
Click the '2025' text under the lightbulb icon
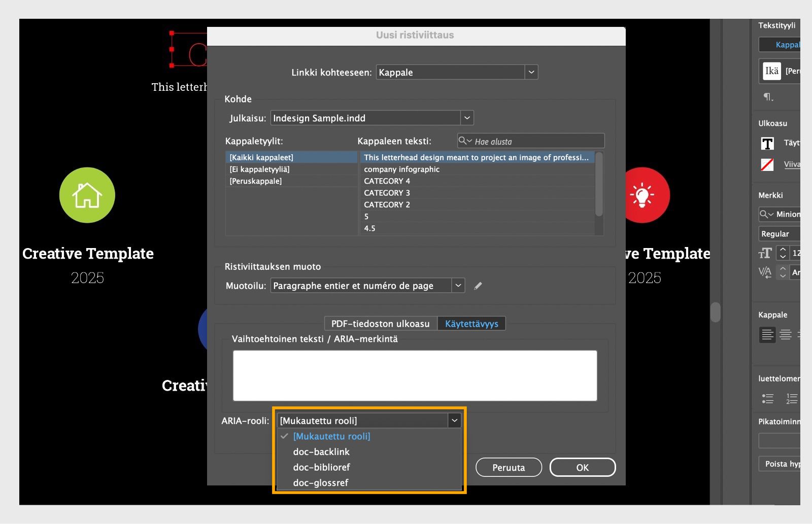[645, 278]
